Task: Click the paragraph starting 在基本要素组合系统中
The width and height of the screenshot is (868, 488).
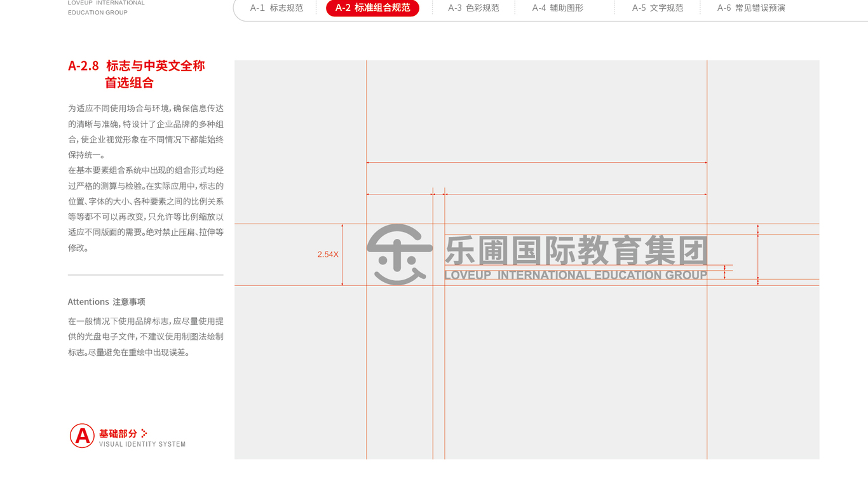Action: (x=146, y=209)
